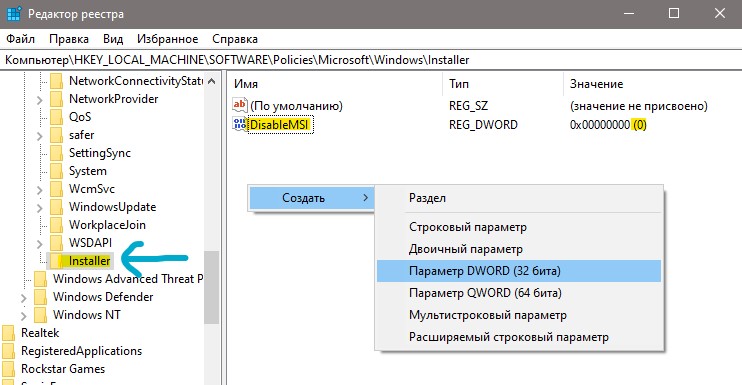Click the tree pane vertical scrollbar thumb

pyautogui.click(x=212, y=287)
